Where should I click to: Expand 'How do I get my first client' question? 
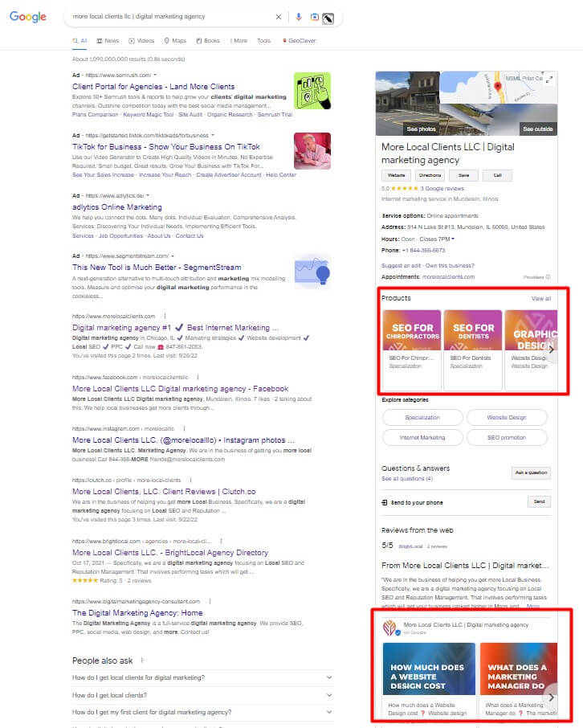tap(203, 712)
